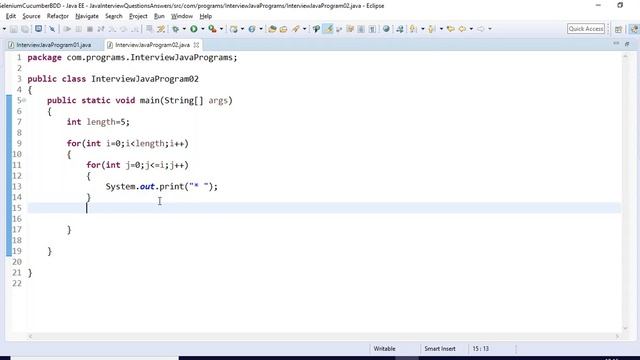Click the Step Return icon
Screen dimensions: 640x360
pos(135,29)
